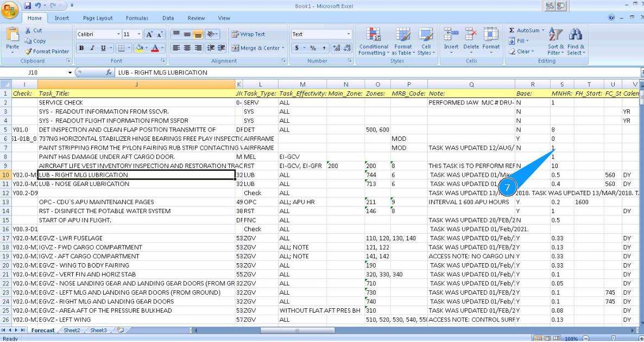Open the Name Box dropdown arrow
644x342 pixels.
click(70, 73)
